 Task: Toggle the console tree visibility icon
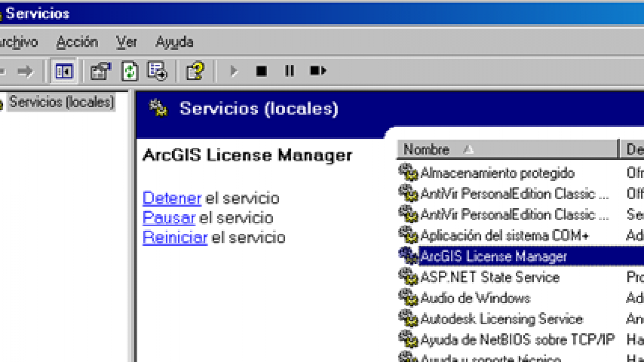click(63, 71)
